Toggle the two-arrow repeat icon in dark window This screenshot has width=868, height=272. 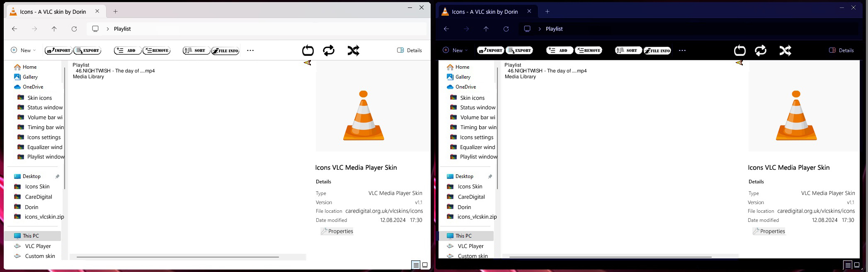tap(761, 51)
